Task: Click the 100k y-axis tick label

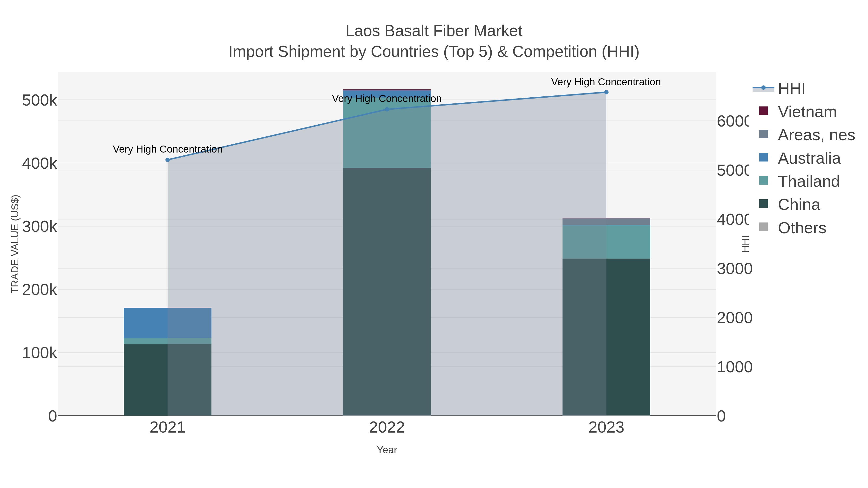Action: point(40,353)
